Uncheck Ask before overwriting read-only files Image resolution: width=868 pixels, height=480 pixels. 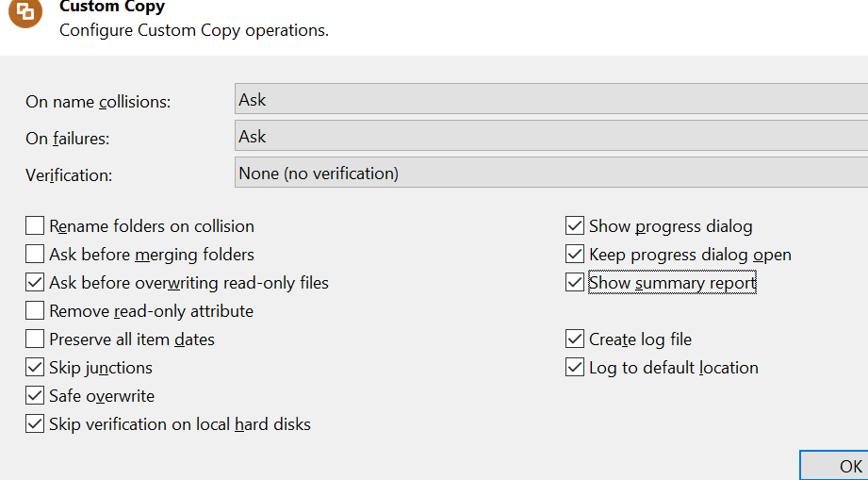(35, 283)
